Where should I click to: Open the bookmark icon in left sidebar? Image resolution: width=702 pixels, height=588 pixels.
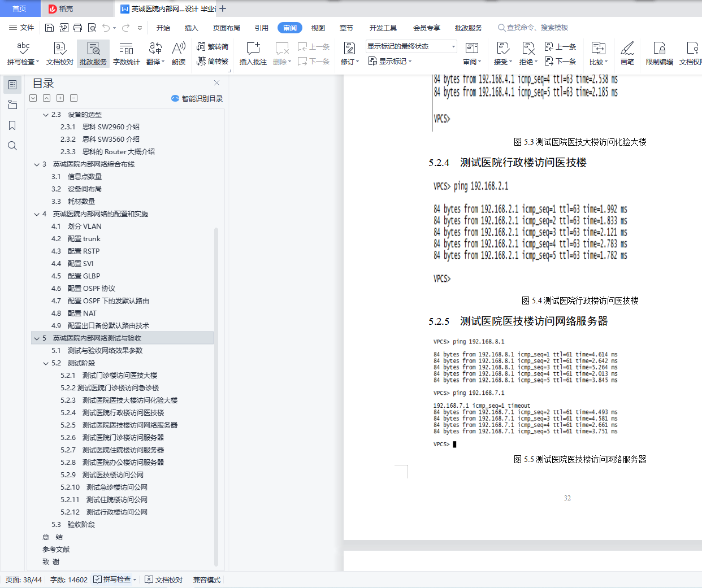click(12, 125)
